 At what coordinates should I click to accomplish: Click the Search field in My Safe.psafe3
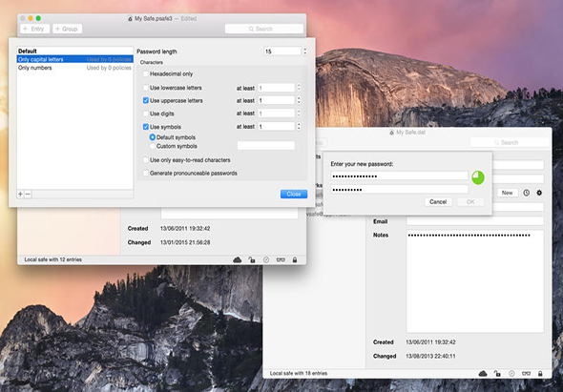coord(264,29)
